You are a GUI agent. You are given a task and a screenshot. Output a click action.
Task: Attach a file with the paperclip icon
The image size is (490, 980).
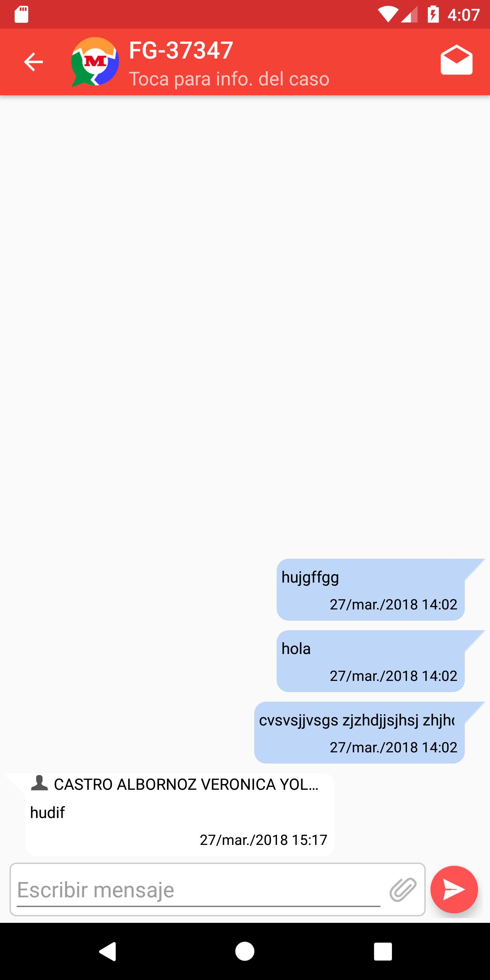(403, 889)
